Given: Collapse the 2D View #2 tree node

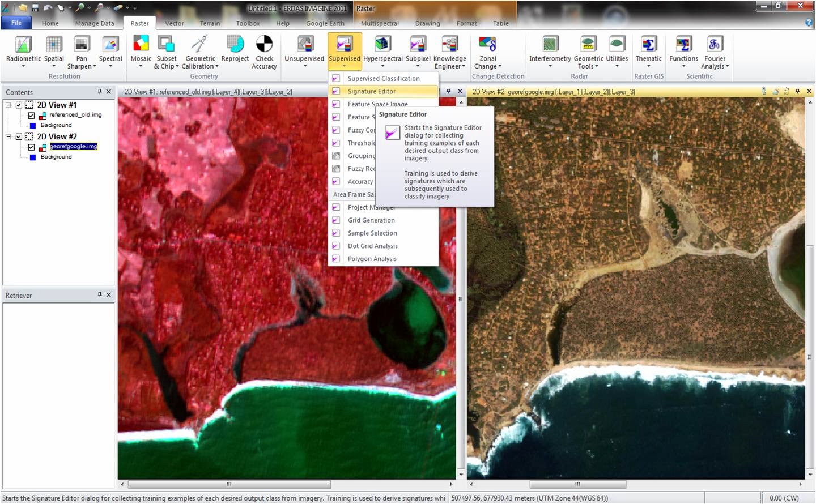Looking at the screenshot, I should [7, 136].
